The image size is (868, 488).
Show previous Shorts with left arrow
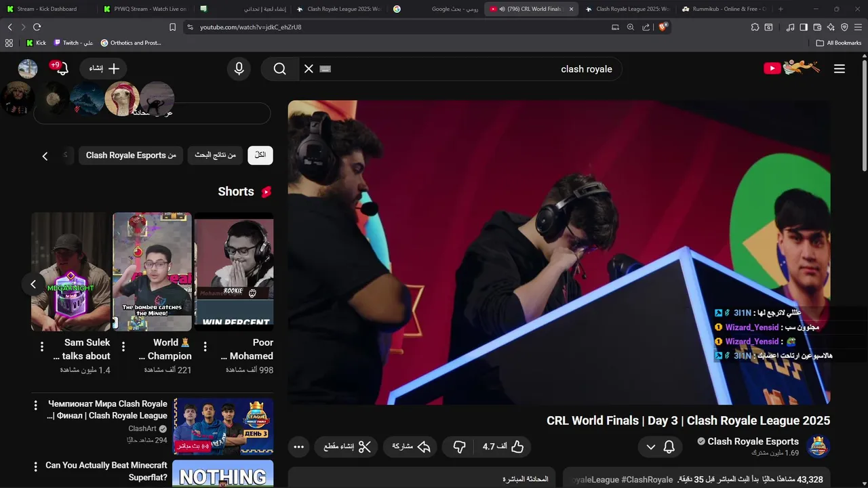(33, 284)
